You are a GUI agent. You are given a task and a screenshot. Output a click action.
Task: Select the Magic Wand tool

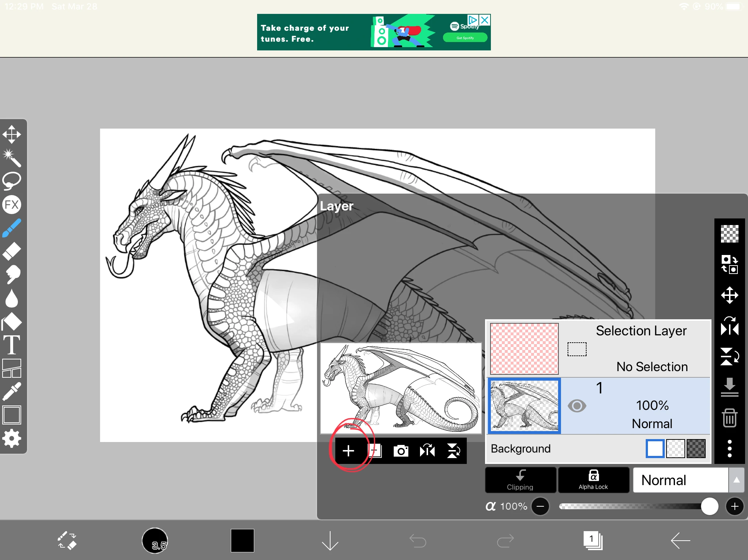click(x=12, y=157)
